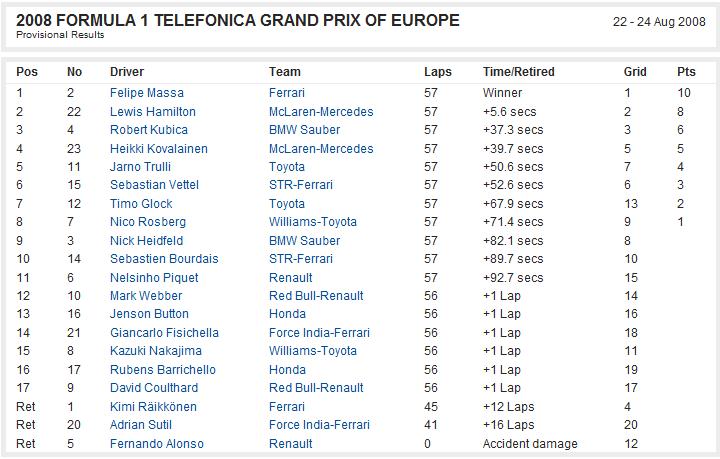Open Renault team link for Nelsinho Piquet
The image size is (720, 459).
(290, 278)
